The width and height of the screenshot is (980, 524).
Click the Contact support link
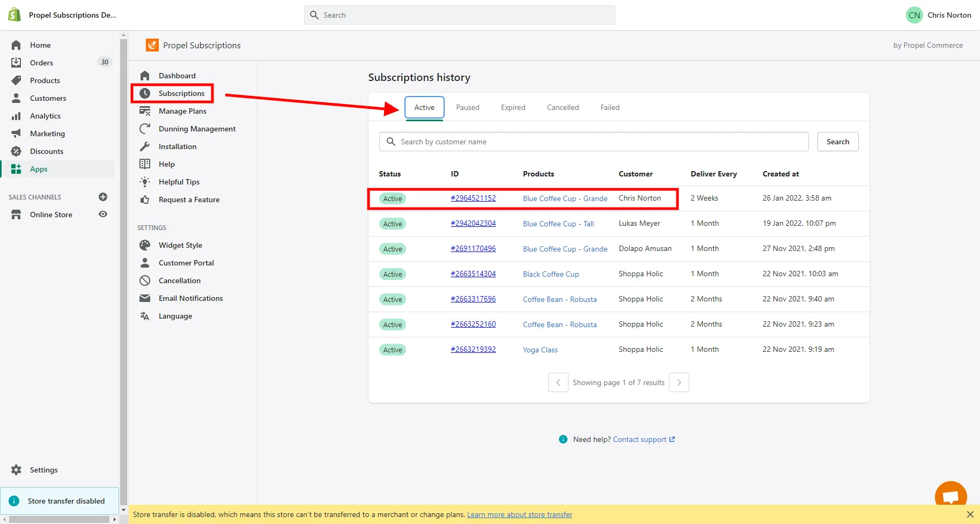[644, 439]
